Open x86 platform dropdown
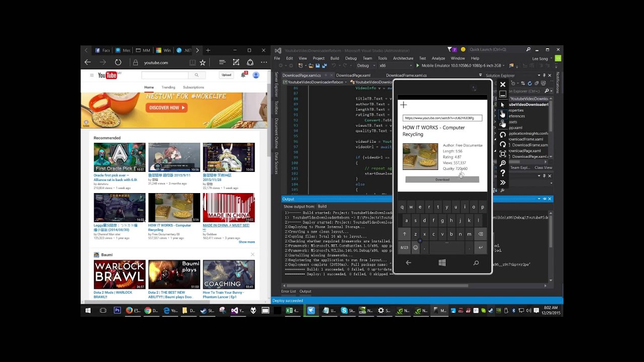 tap(395, 65)
